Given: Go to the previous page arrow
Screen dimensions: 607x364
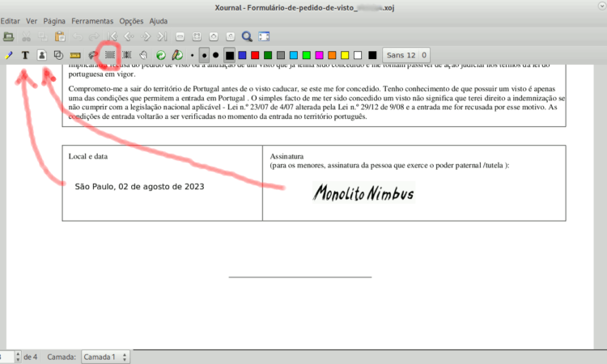Looking at the screenshot, I should pos(129,36).
